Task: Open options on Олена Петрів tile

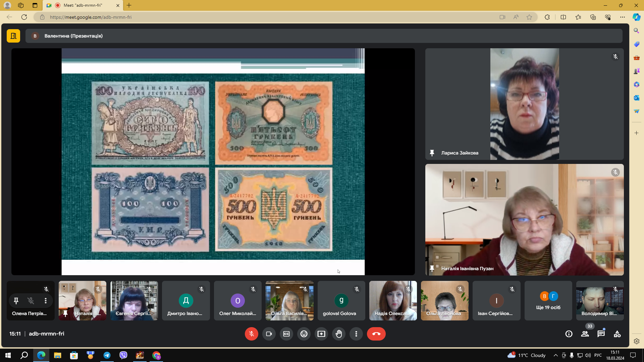Action: click(x=46, y=301)
